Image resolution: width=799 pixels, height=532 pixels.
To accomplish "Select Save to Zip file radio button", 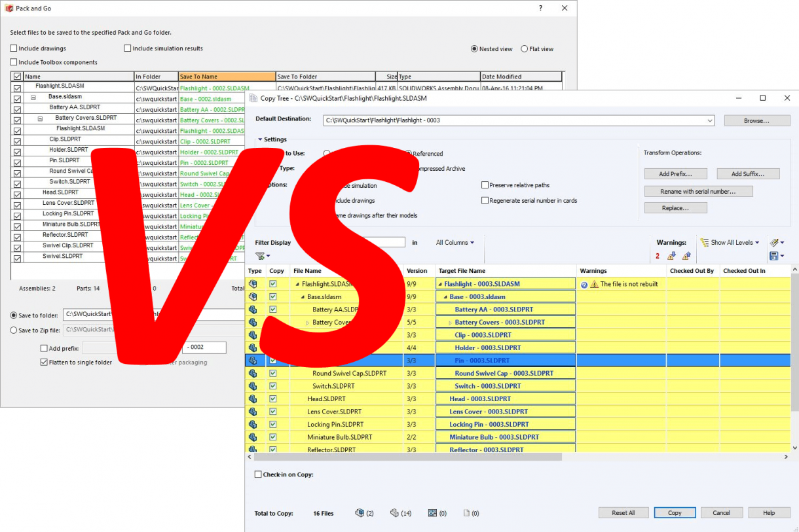I will pos(14,330).
